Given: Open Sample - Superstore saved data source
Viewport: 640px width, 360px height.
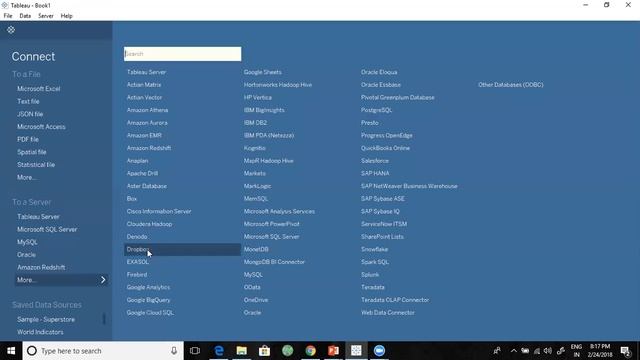Looking at the screenshot, I should 46,319.
